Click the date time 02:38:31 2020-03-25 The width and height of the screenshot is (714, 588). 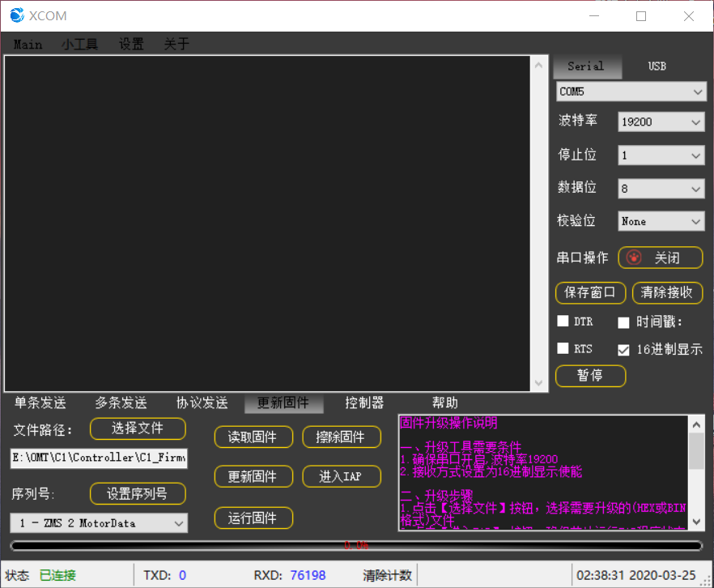click(636, 575)
